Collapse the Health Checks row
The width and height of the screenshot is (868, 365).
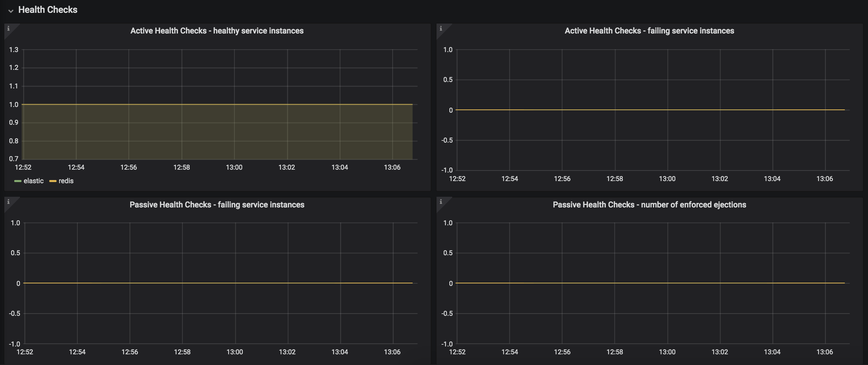click(11, 11)
